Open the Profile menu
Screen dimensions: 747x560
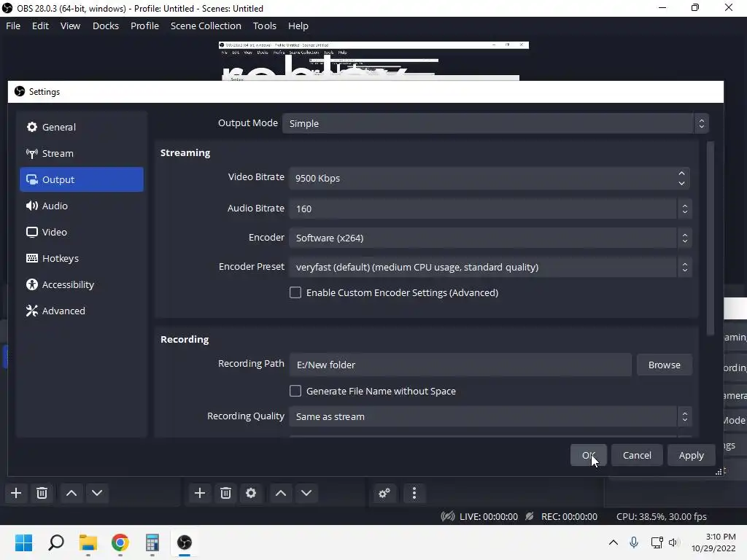pos(145,26)
